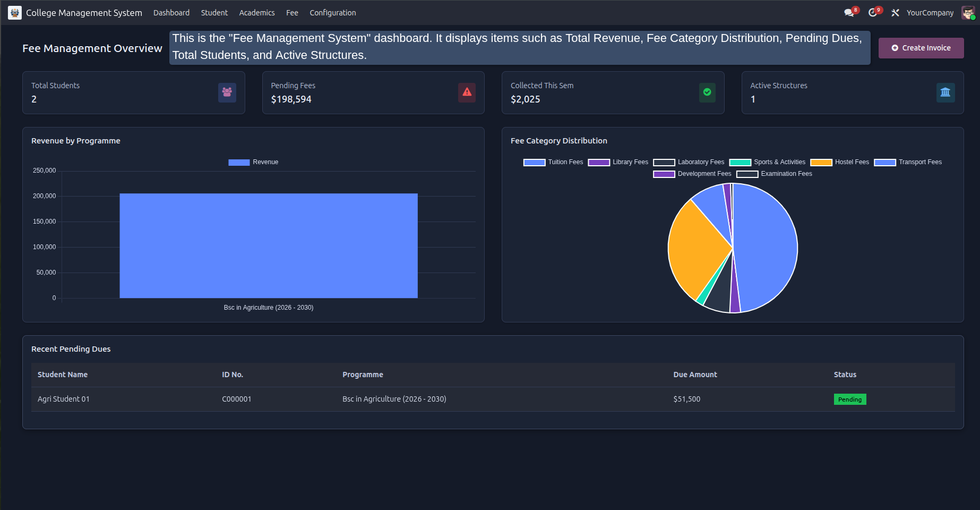Image resolution: width=980 pixels, height=510 pixels.
Task: Open the Dashboard menu
Action: pyautogui.click(x=171, y=13)
